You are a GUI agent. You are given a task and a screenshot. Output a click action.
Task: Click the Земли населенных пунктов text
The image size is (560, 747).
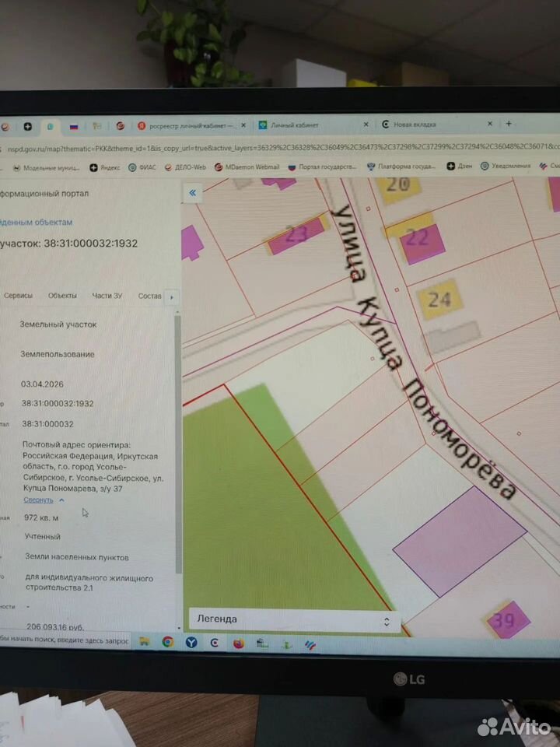coord(77,557)
